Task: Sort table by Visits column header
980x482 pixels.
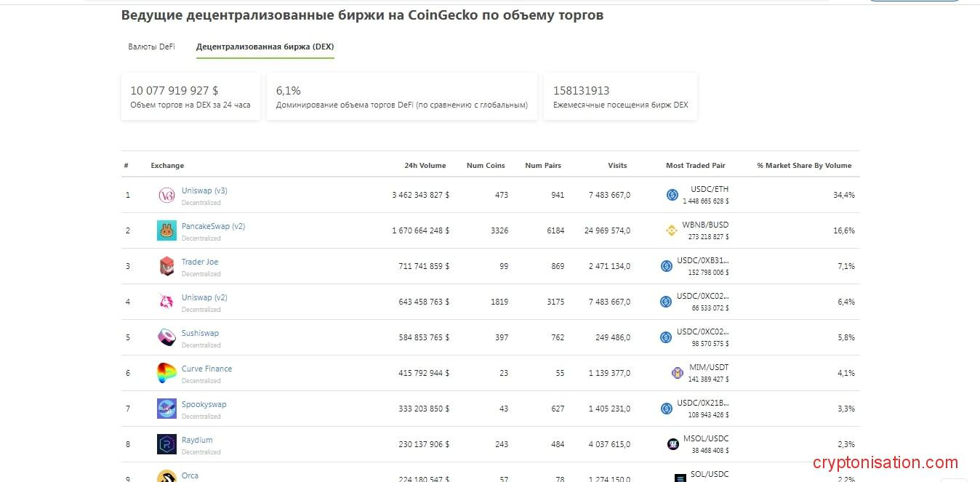Action: (x=617, y=166)
